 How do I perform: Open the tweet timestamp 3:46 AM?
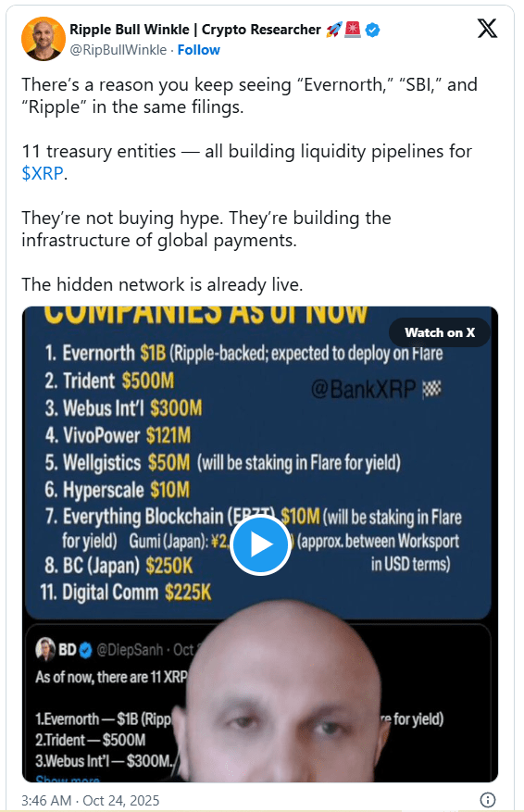90,801
